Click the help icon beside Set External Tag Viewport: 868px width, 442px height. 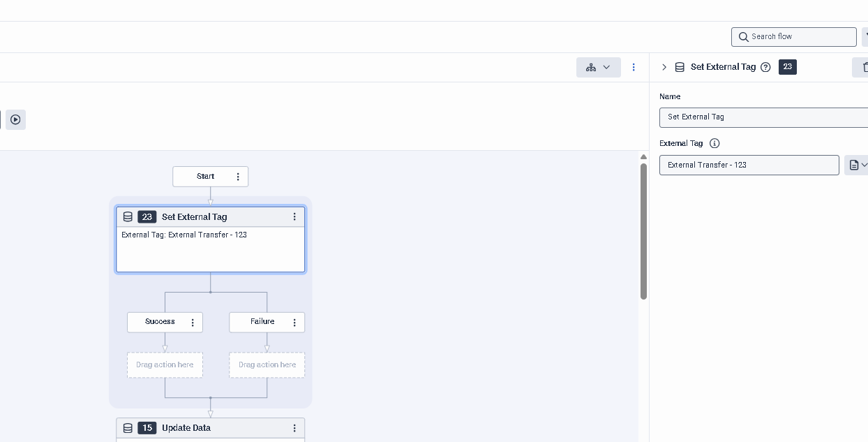click(765, 67)
